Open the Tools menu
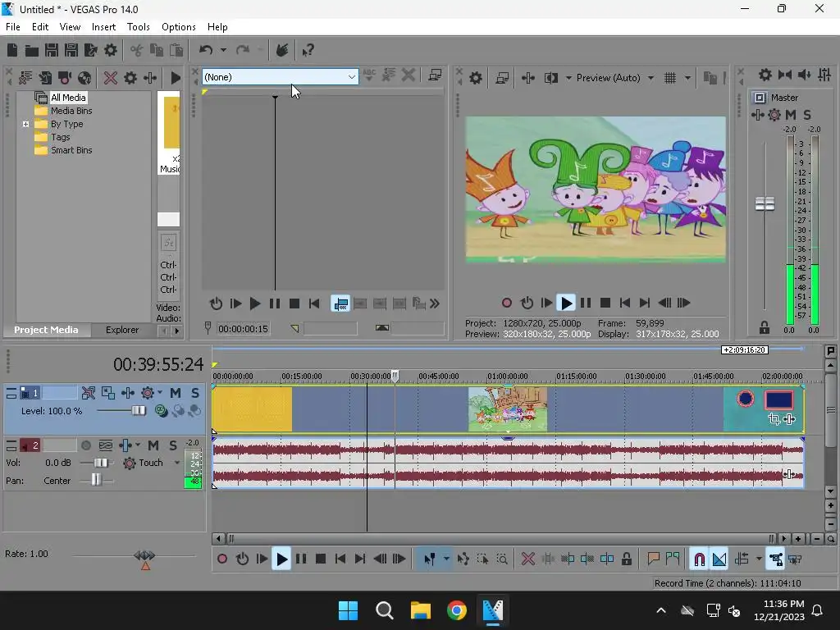840x630 pixels. coord(138,27)
